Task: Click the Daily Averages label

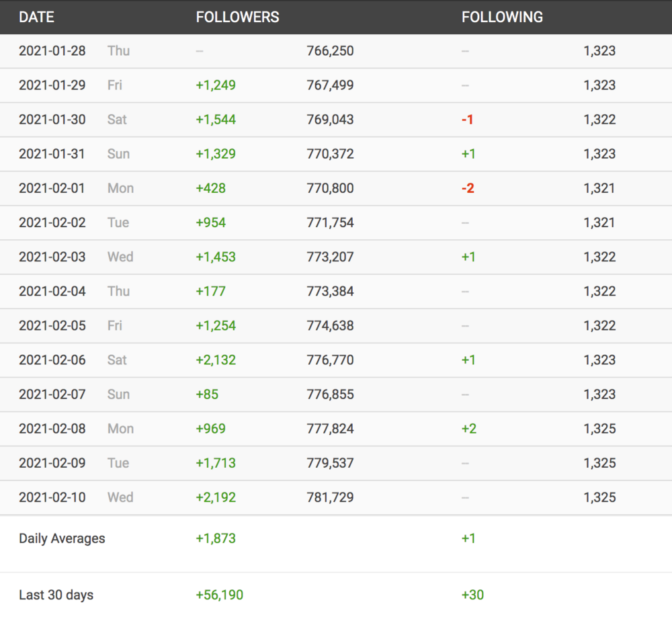Action: click(62, 538)
